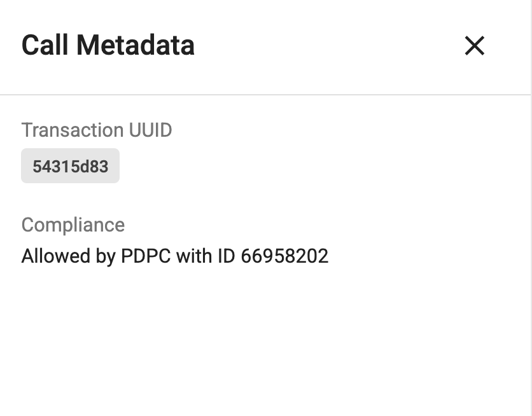Click the word Allowed in compliance status

55,256
